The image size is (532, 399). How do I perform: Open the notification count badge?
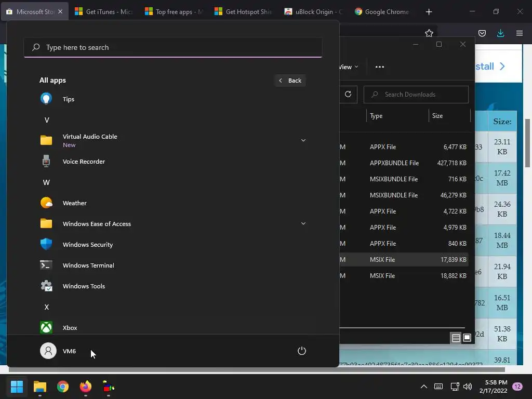click(517, 387)
